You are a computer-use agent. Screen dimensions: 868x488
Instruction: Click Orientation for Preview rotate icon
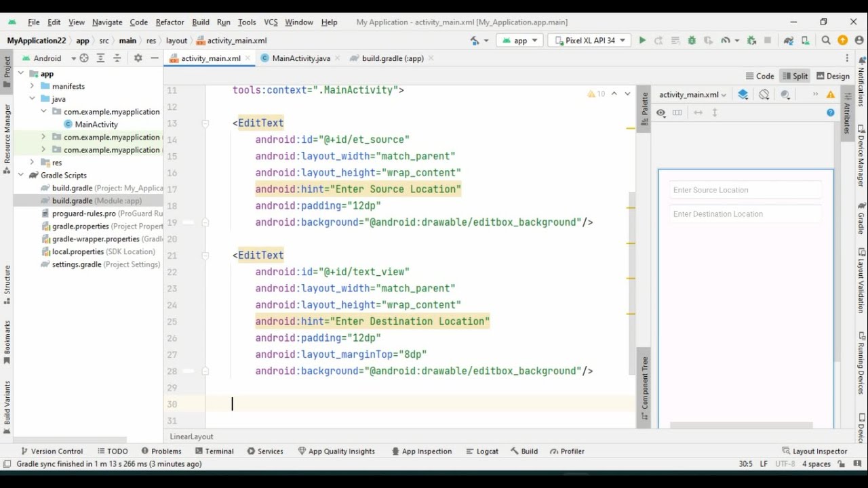point(764,95)
